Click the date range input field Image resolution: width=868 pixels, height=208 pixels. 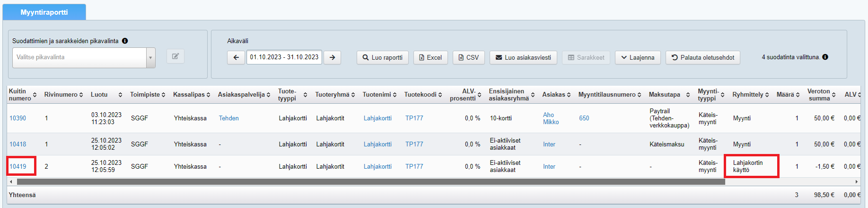[284, 57]
